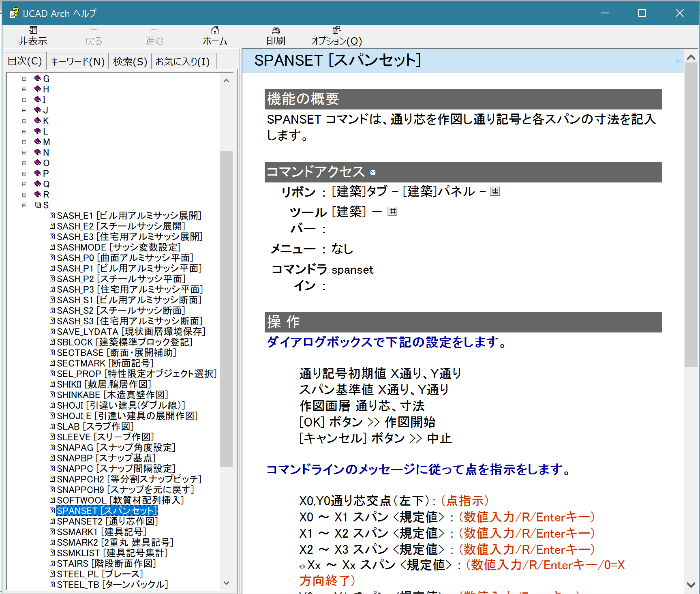Click the small help icon beside コマンドアクセス
Viewport: 700px width, 594px height.
pyautogui.click(x=373, y=173)
